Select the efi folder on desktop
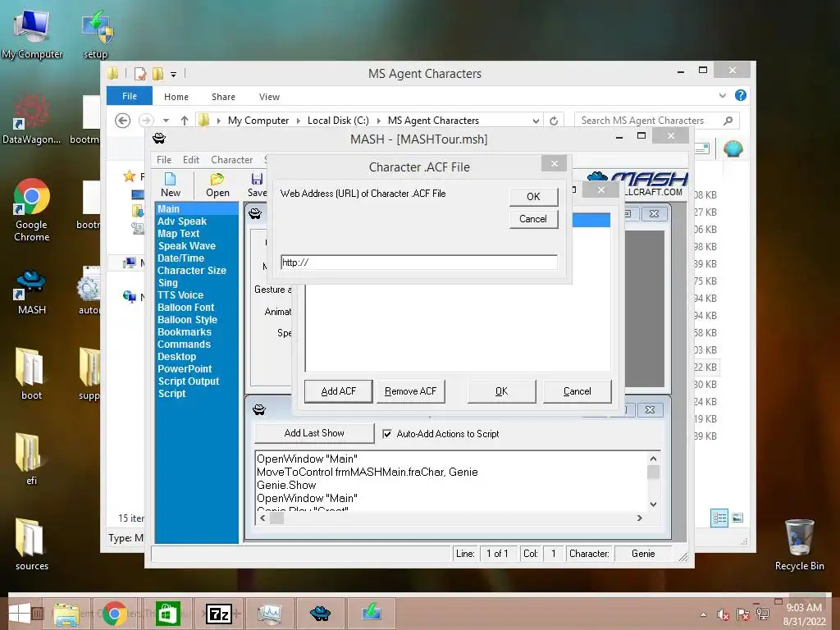840x630 pixels. coord(31,459)
